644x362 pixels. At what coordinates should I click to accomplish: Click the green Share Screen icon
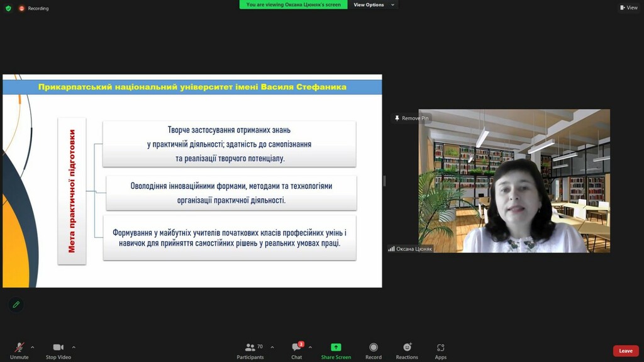point(336,348)
